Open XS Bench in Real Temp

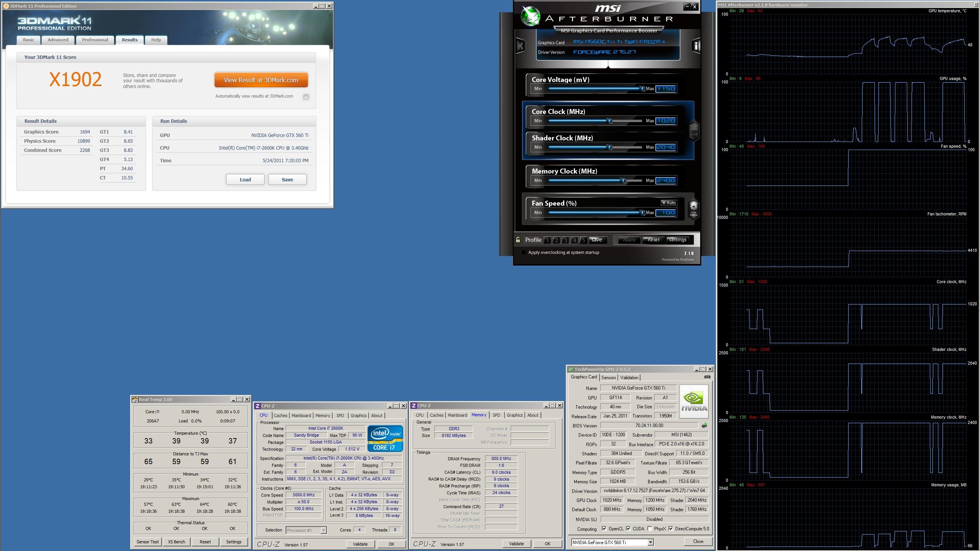[x=176, y=542]
